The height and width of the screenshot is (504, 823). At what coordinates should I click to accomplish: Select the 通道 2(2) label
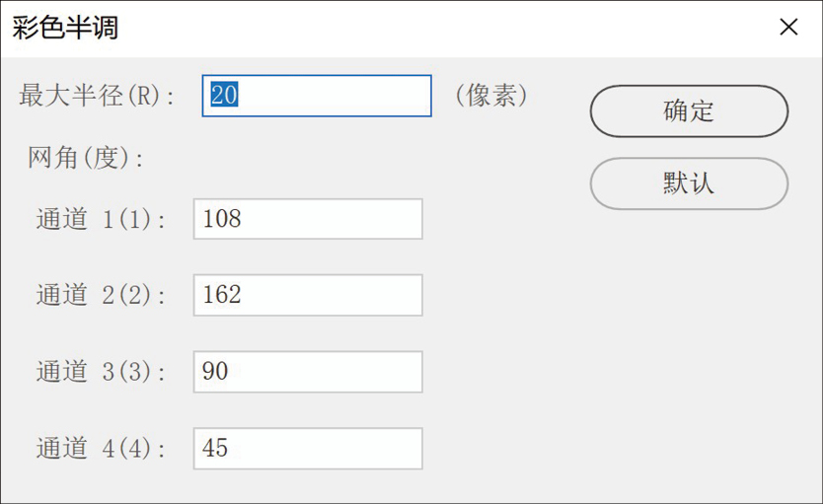point(101,296)
